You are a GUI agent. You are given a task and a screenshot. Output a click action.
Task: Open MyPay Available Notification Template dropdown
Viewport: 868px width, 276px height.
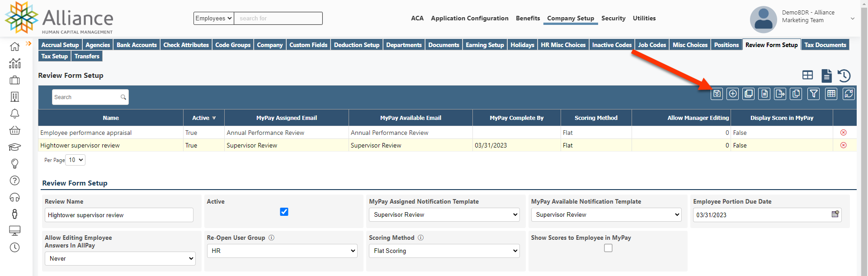(606, 214)
